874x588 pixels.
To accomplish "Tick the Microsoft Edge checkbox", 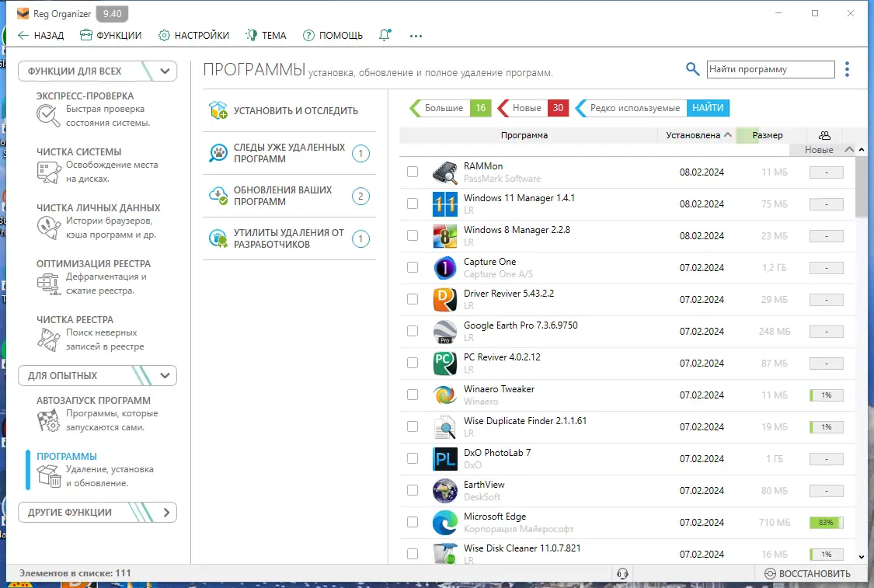I will point(413,521).
